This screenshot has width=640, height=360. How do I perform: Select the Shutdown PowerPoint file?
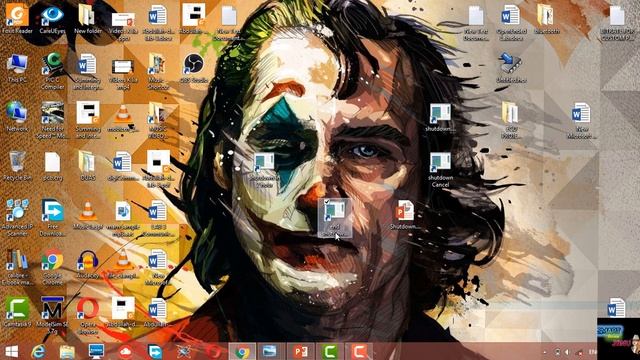[404, 215]
